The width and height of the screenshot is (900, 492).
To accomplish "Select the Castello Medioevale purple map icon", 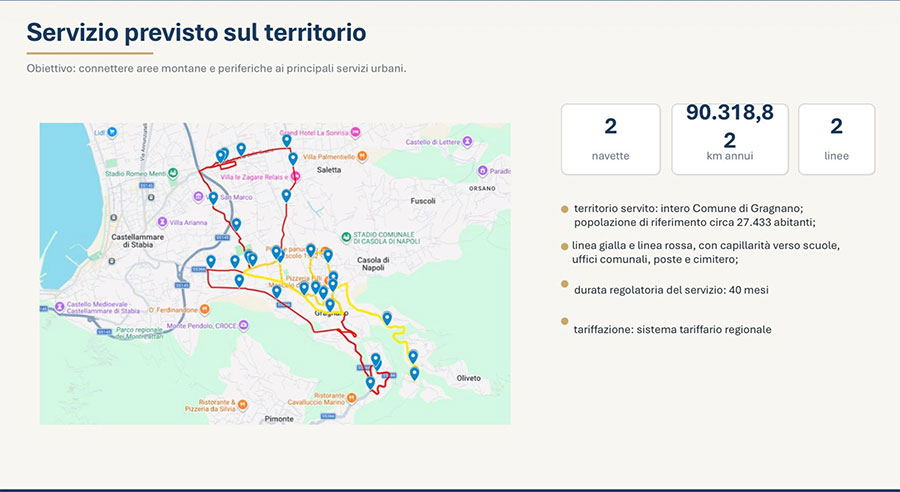I will coord(58,303).
